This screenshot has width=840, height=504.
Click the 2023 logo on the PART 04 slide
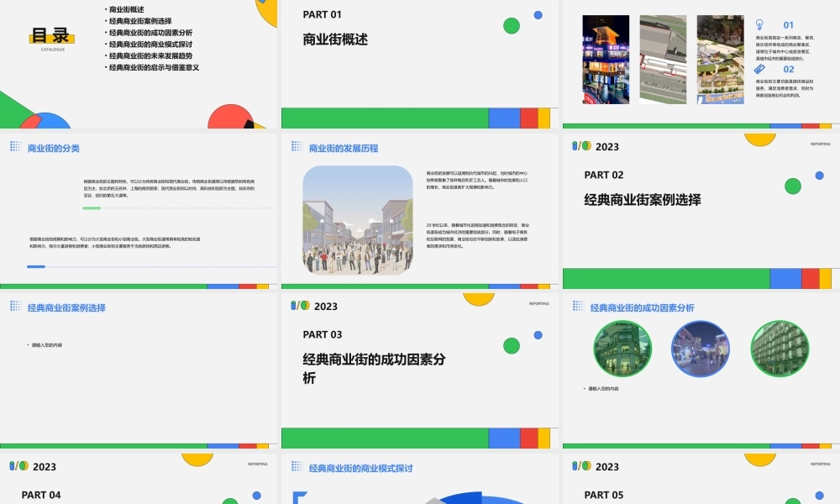pyautogui.click(x=33, y=466)
